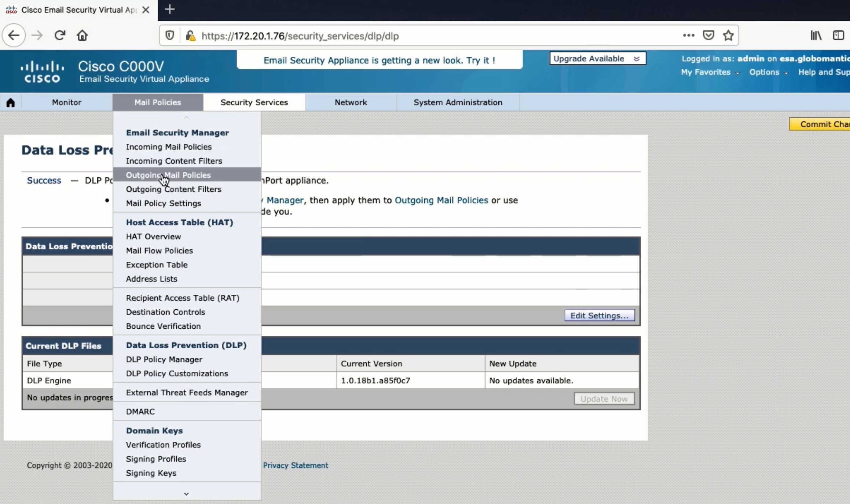Image resolution: width=850 pixels, height=504 pixels.
Task: Open page actions three-dot menu
Action: pos(688,36)
